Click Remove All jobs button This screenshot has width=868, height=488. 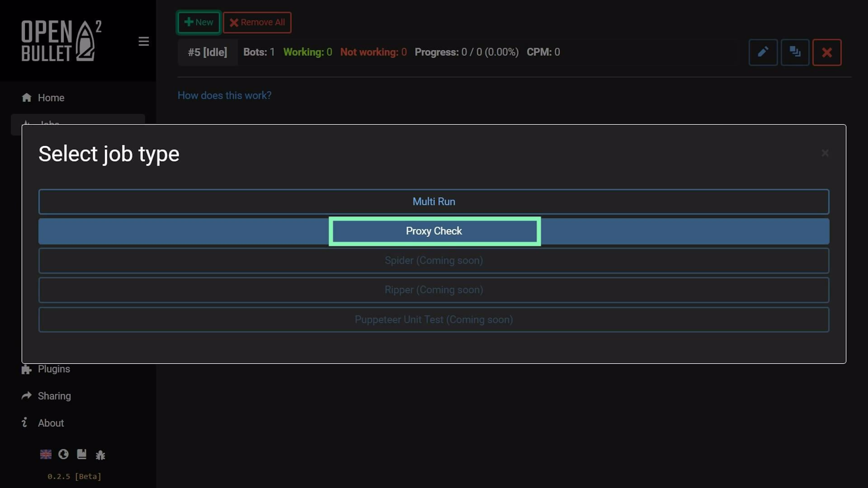pos(257,22)
